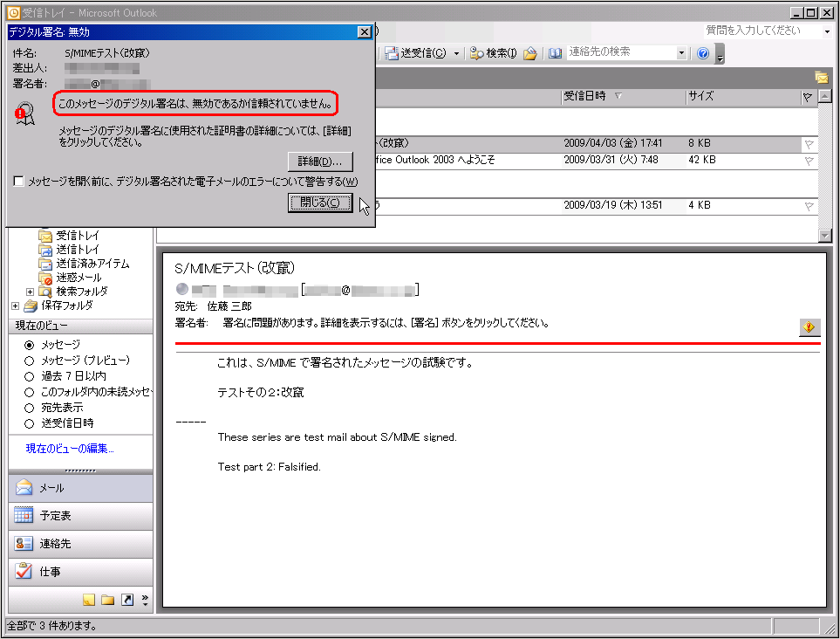Open 現在のビューの編集 link
Image resolution: width=840 pixels, height=639 pixels.
click(x=70, y=448)
